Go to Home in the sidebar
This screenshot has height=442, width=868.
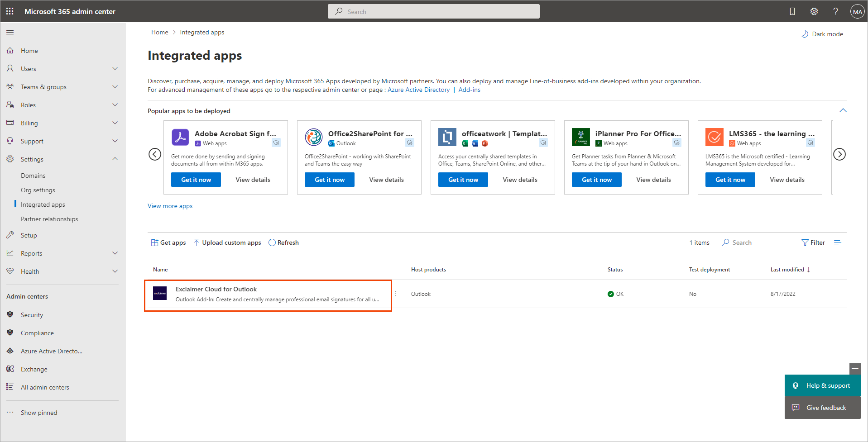[29, 51]
